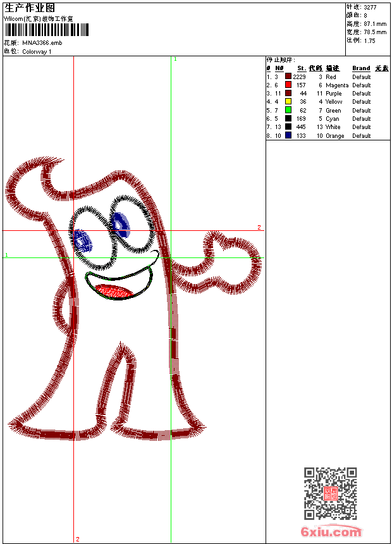The image size is (392, 544).
Task: Select the navy swatch in the Orange row
Action: tap(288, 135)
